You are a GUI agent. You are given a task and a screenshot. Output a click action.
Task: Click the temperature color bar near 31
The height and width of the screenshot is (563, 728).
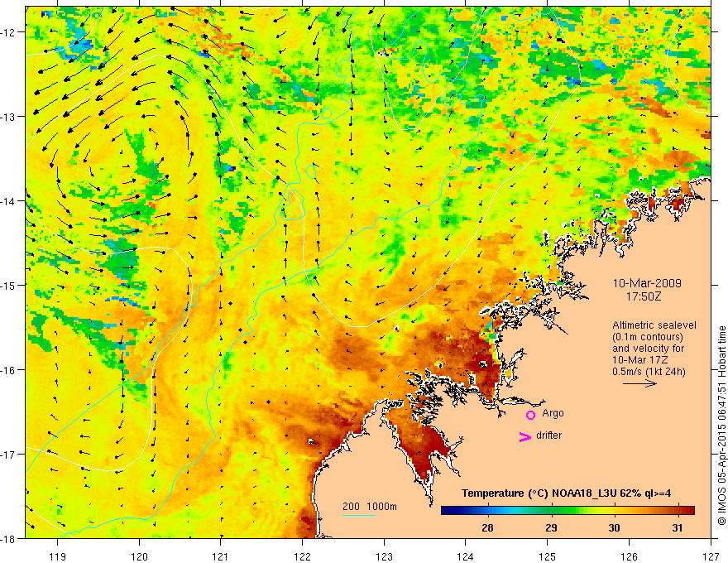click(678, 510)
